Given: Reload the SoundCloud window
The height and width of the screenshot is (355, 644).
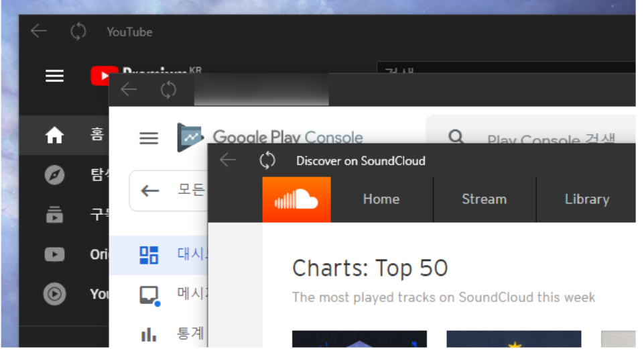Looking at the screenshot, I should [x=267, y=160].
